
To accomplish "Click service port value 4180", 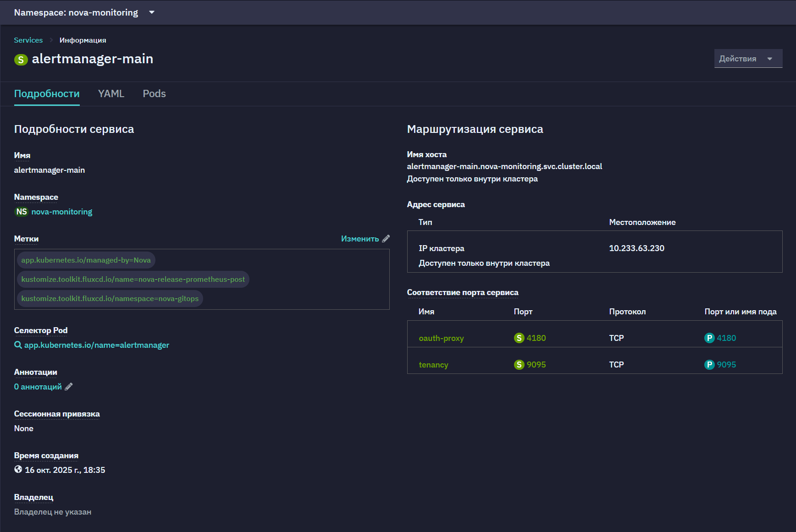I will tap(536, 338).
